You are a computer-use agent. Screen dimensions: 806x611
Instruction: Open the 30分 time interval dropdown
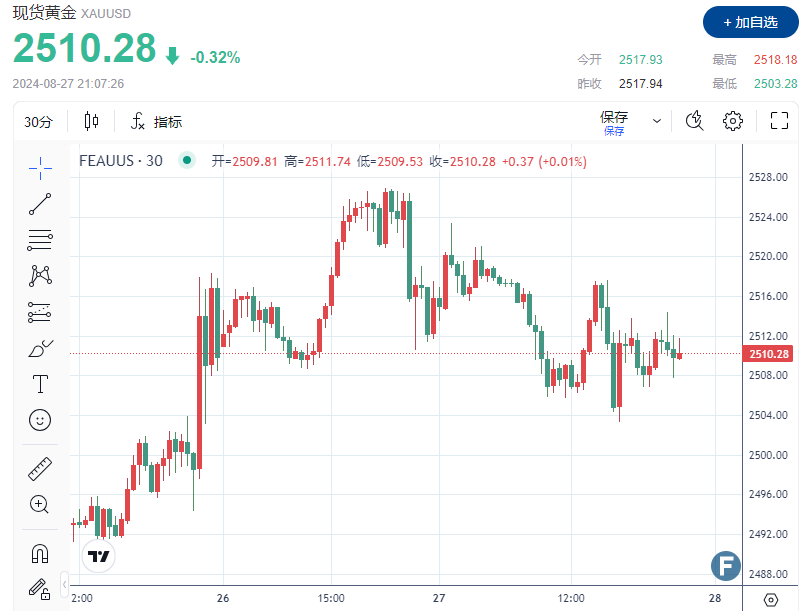(x=38, y=122)
